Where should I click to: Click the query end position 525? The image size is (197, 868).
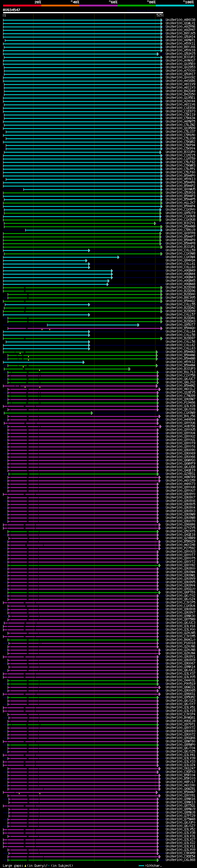[x=159, y=15]
